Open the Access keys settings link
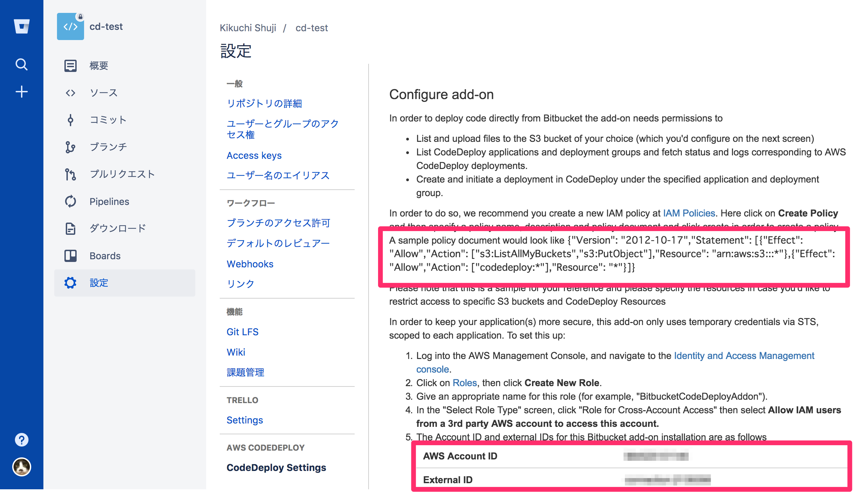 coord(254,155)
